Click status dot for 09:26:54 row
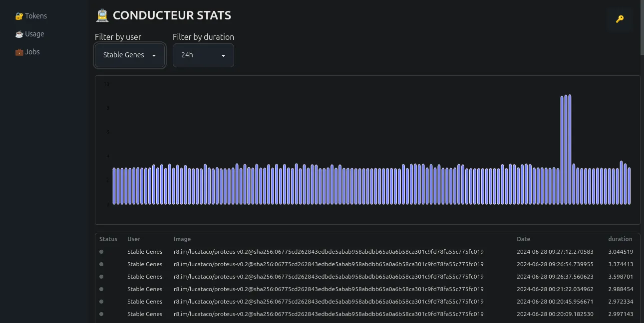 tap(101, 264)
